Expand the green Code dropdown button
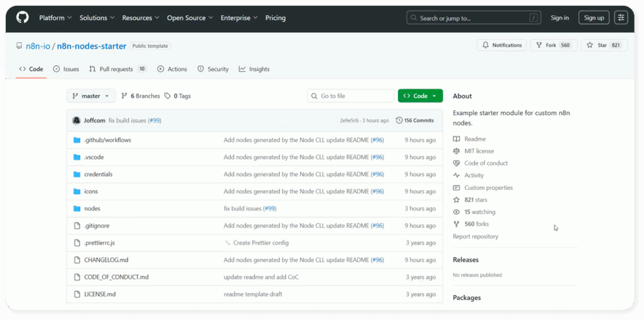The image size is (644, 320). (420, 96)
